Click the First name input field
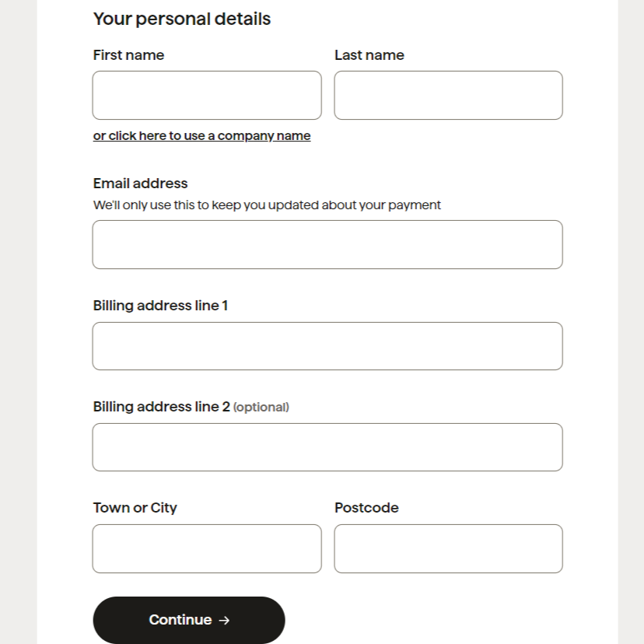This screenshot has width=644, height=644. point(207,96)
